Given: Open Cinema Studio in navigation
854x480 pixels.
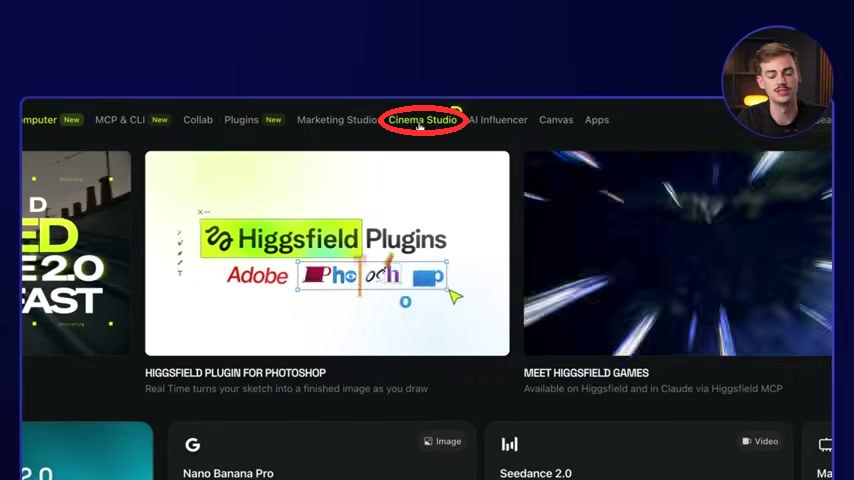Looking at the screenshot, I should click(x=423, y=120).
